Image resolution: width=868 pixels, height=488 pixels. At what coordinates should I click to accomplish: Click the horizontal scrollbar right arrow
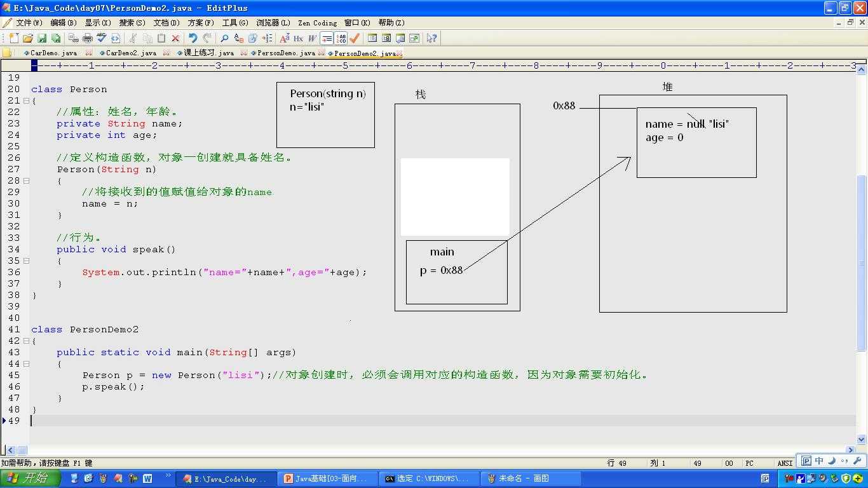(x=851, y=450)
